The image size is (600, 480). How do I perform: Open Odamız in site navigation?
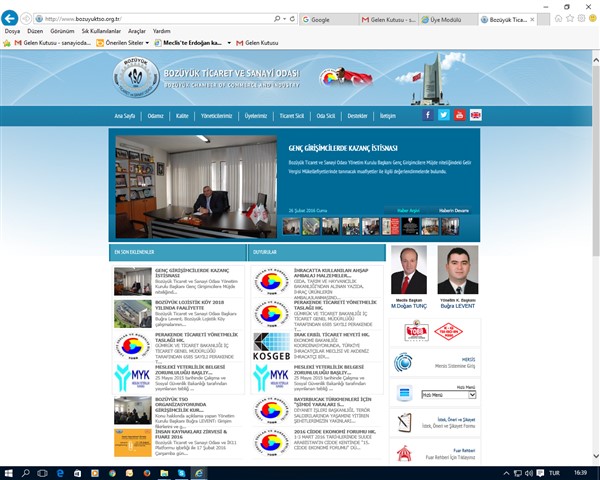click(155, 116)
